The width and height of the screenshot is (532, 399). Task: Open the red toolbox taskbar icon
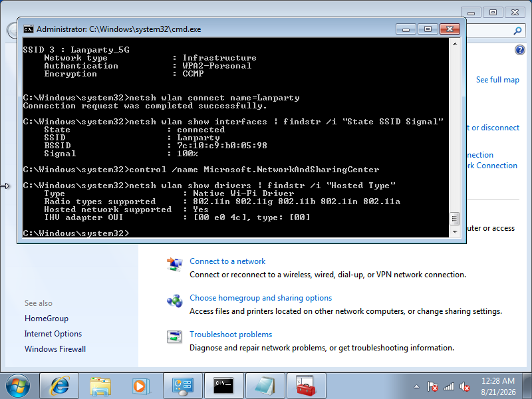(x=307, y=386)
